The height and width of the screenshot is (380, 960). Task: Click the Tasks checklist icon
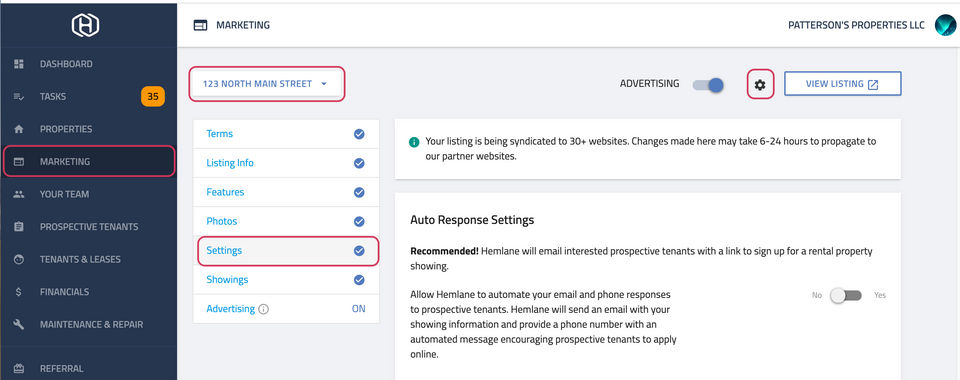pyautogui.click(x=18, y=97)
